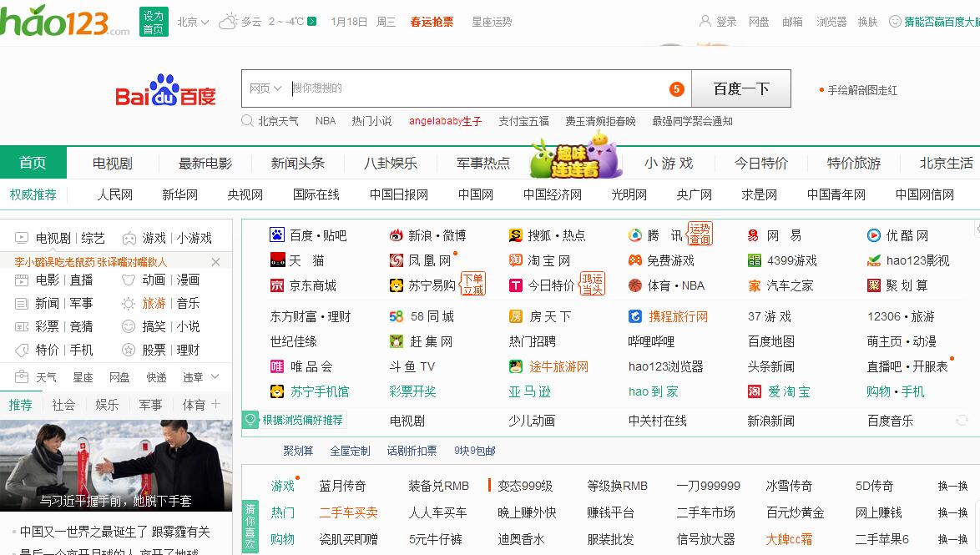The image size is (980, 555).
Task: Close the 李小璐 news ticker
Action: (x=215, y=262)
